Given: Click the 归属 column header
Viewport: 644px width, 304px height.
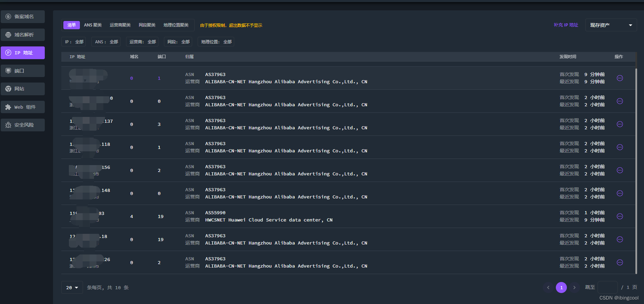Looking at the screenshot, I should [189, 57].
